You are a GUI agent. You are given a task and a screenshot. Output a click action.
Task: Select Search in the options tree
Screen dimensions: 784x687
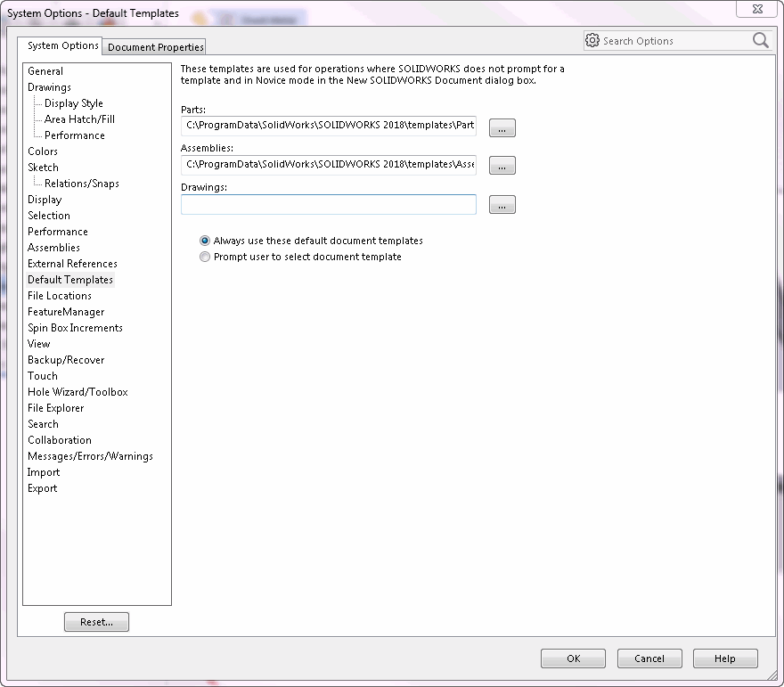(x=43, y=424)
